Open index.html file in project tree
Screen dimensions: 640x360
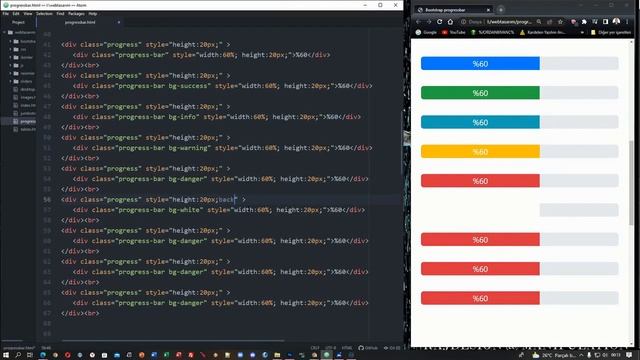[x=24, y=105]
